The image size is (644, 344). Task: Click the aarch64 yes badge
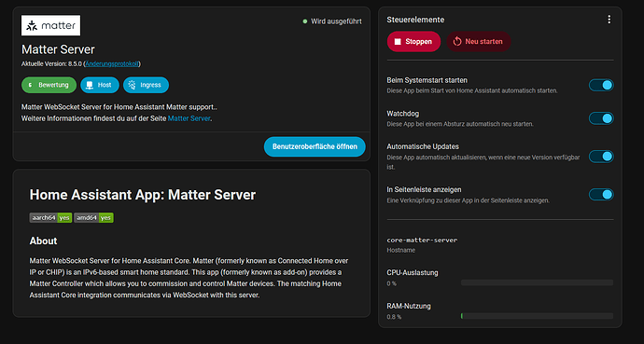point(50,218)
